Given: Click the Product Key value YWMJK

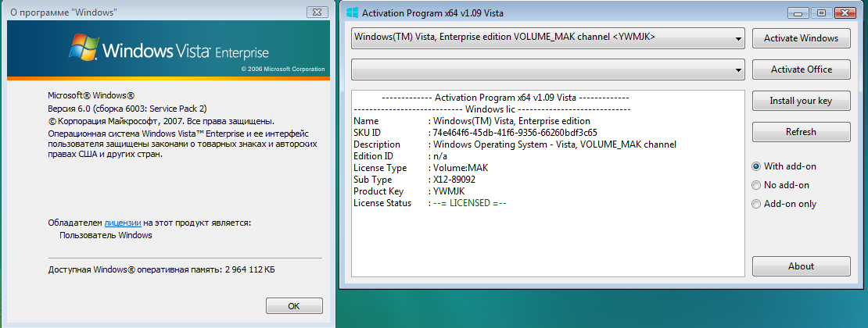Looking at the screenshot, I should 448,191.
